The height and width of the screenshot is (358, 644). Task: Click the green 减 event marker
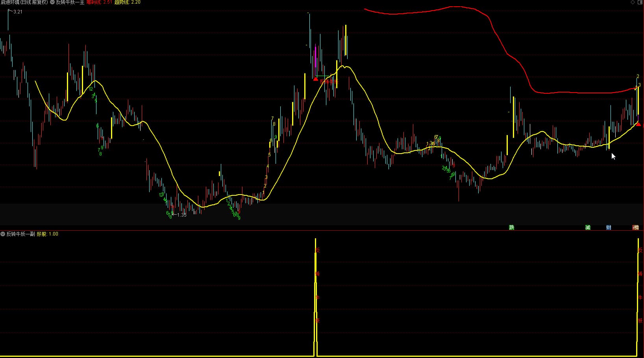(x=588, y=228)
